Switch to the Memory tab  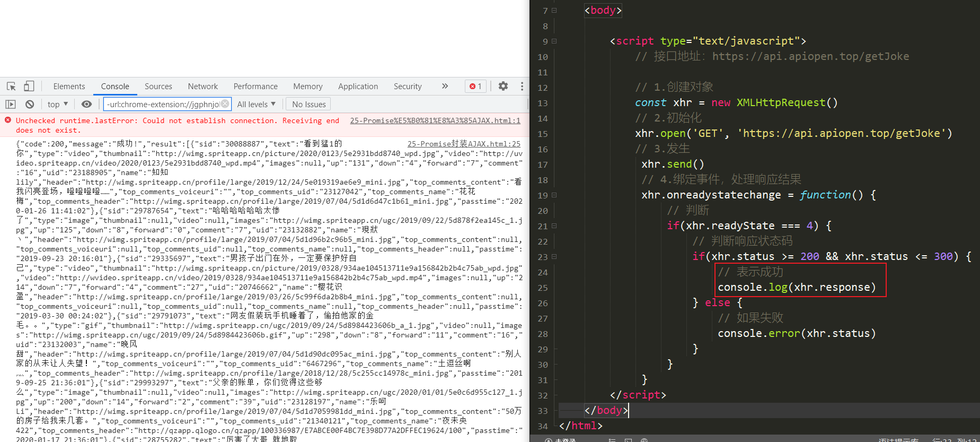[308, 86]
